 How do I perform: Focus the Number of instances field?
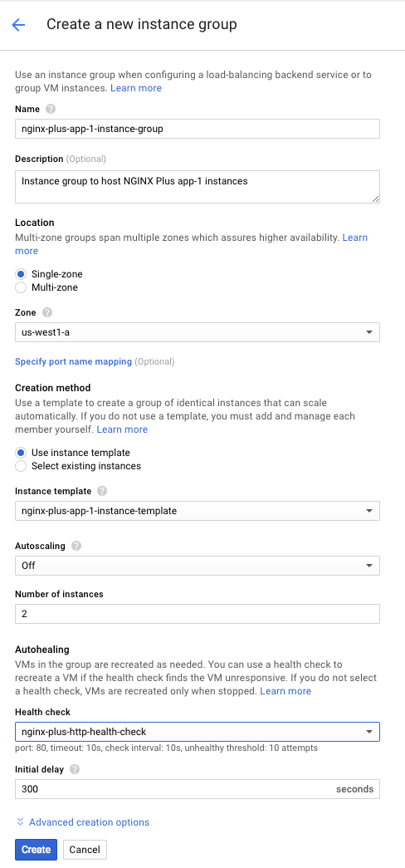coord(197,614)
